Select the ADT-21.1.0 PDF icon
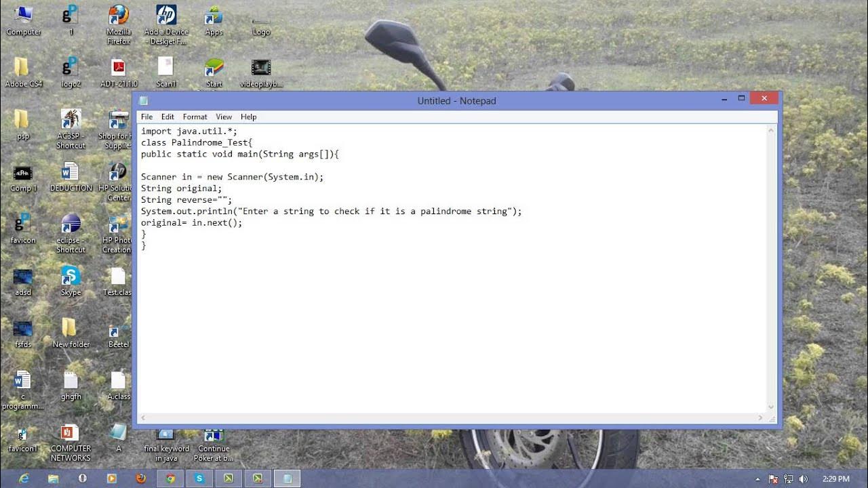 (119, 73)
